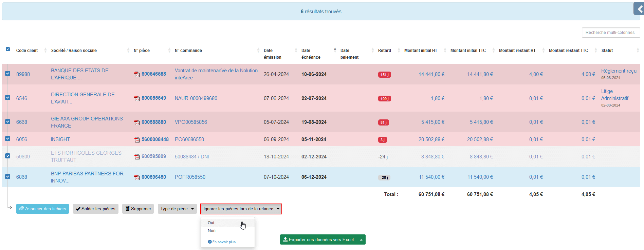Image resolution: width=644 pixels, height=250 pixels.
Task: Open the Type de pièce dropdown
Action: (x=177, y=209)
